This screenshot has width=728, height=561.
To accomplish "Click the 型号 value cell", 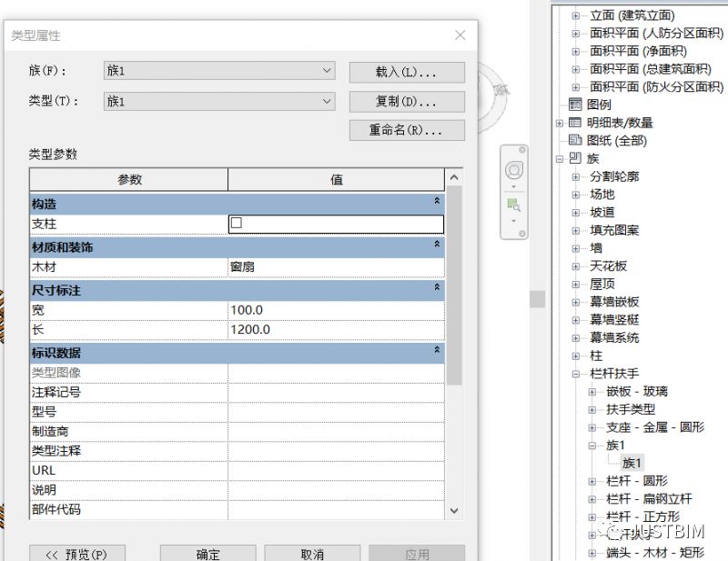I will [x=336, y=412].
